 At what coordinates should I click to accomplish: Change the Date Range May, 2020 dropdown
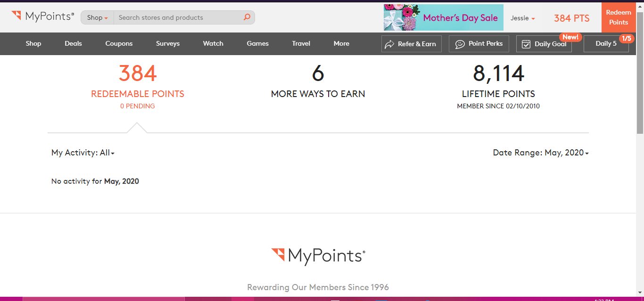(541, 153)
